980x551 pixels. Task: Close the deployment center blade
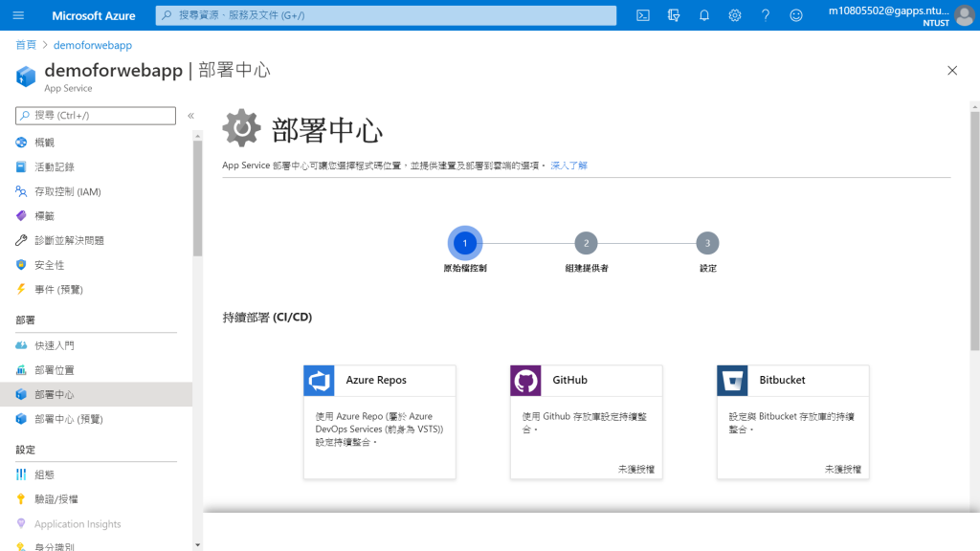pyautogui.click(x=952, y=71)
